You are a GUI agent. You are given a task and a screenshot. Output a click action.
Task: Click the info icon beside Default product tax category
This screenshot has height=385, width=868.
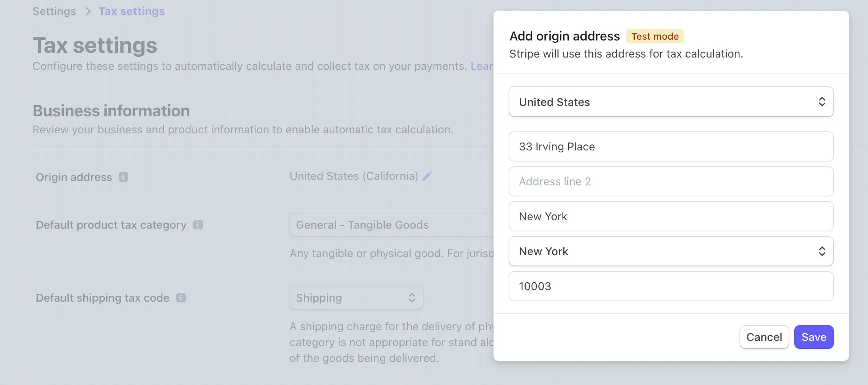pos(198,225)
